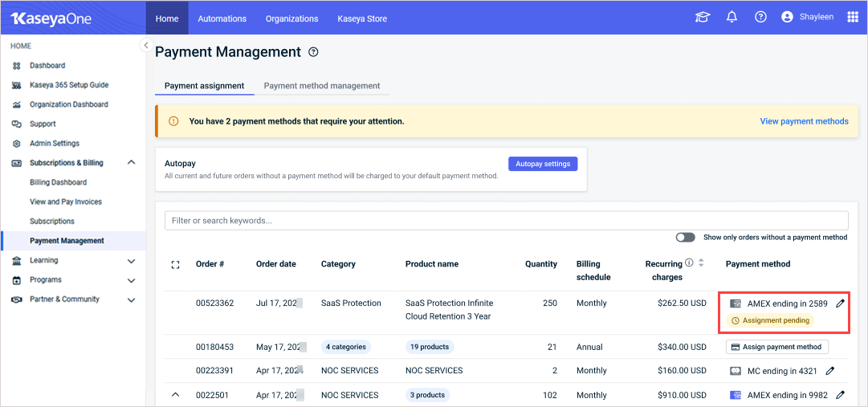Click Assign payment method for order 00180453
Viewport: 868px width, 407px height.
point(776,347)
